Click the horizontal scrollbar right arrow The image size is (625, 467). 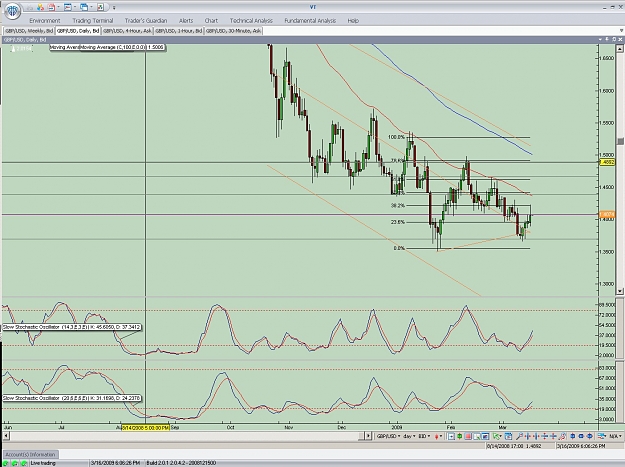coord(369,436)
